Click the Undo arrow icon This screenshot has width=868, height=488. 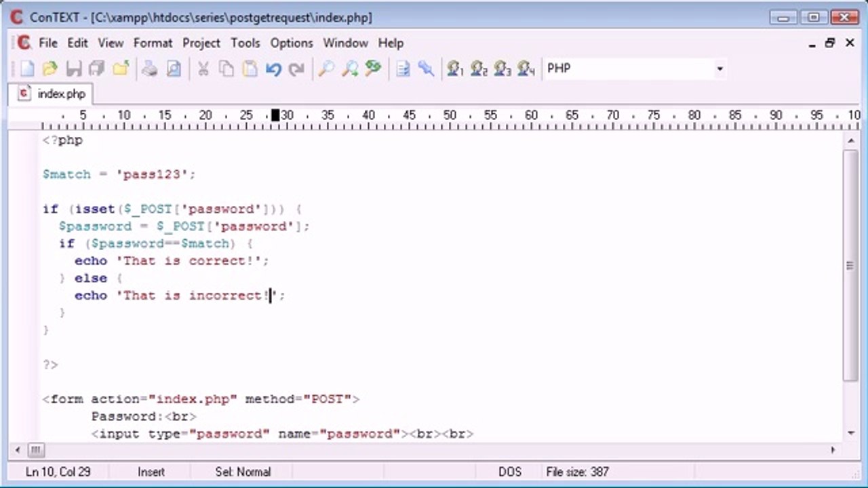coord(273,68)
